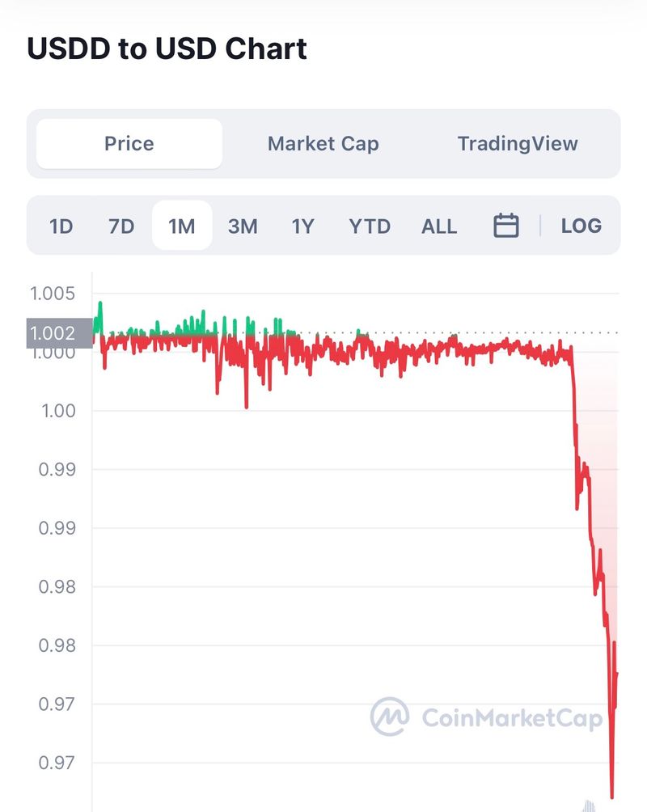
Task: Click the lowest point of the price crash
Action: (611, 796)
